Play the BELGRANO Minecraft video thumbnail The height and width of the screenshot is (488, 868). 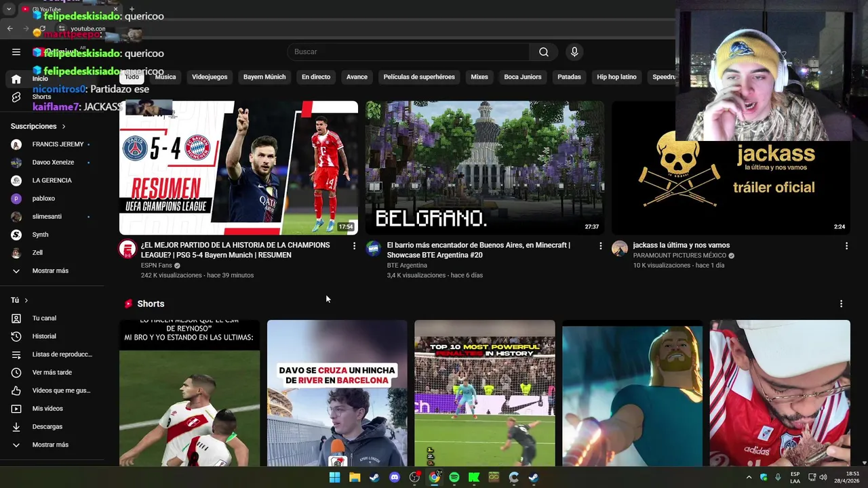coord(485,168)
